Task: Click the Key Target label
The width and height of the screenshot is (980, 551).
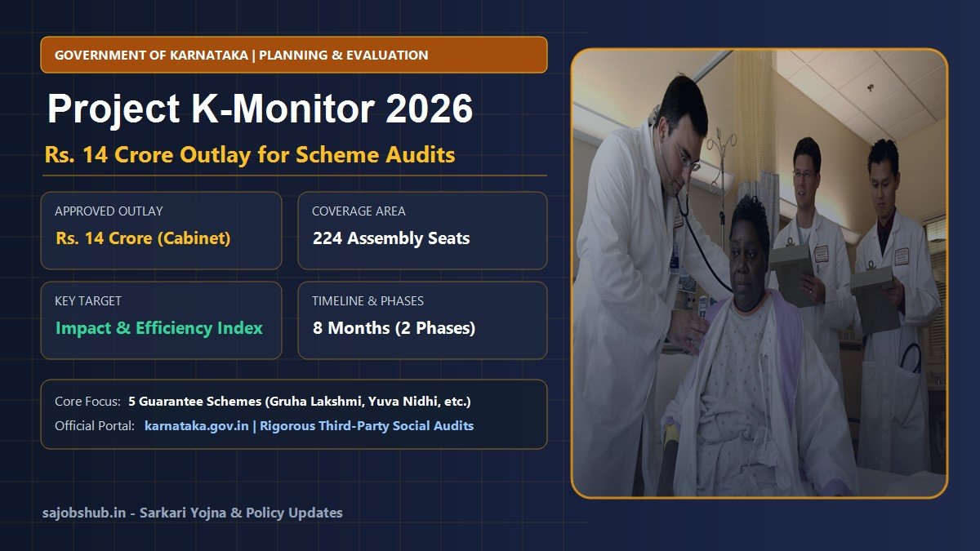Action: pyautogui.click(x=88, y=300)
